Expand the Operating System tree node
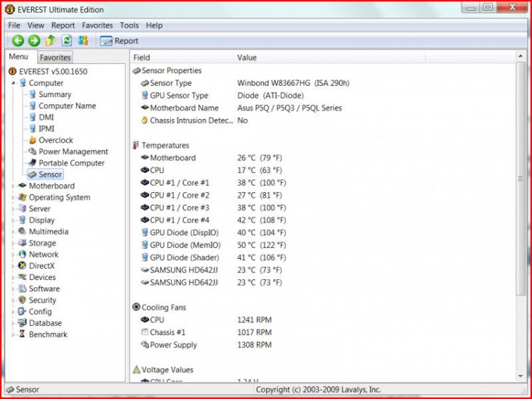The width and height of the screenshot is (532, 399). coord(13,198)
